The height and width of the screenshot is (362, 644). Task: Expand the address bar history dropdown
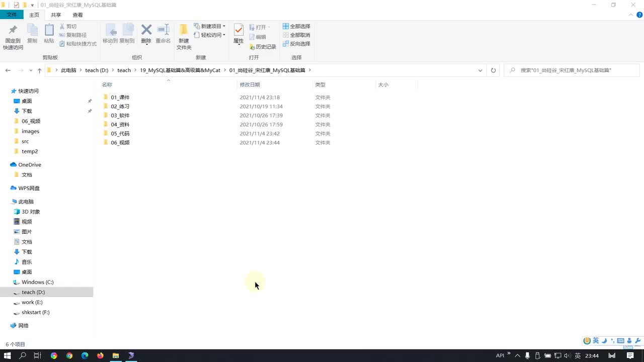[x=480, y=70]
